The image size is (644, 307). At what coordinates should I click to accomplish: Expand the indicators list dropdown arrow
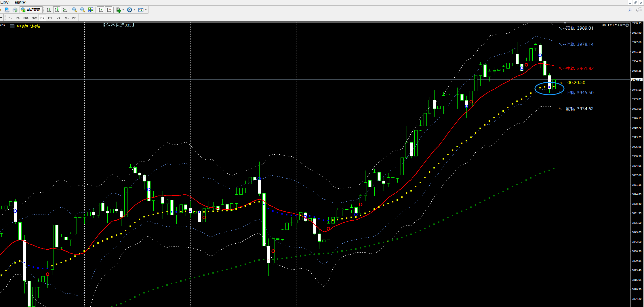pyautogui.click(x=123, y=10)
